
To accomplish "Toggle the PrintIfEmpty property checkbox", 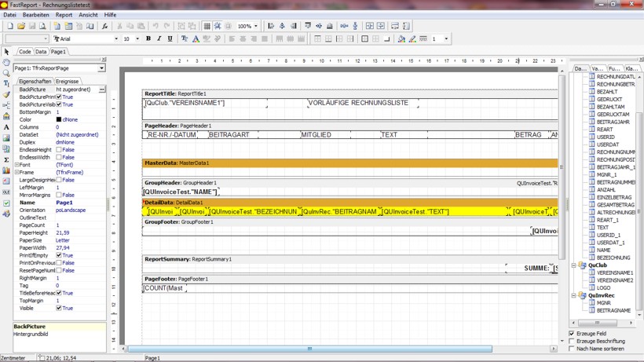I will 59,255.
